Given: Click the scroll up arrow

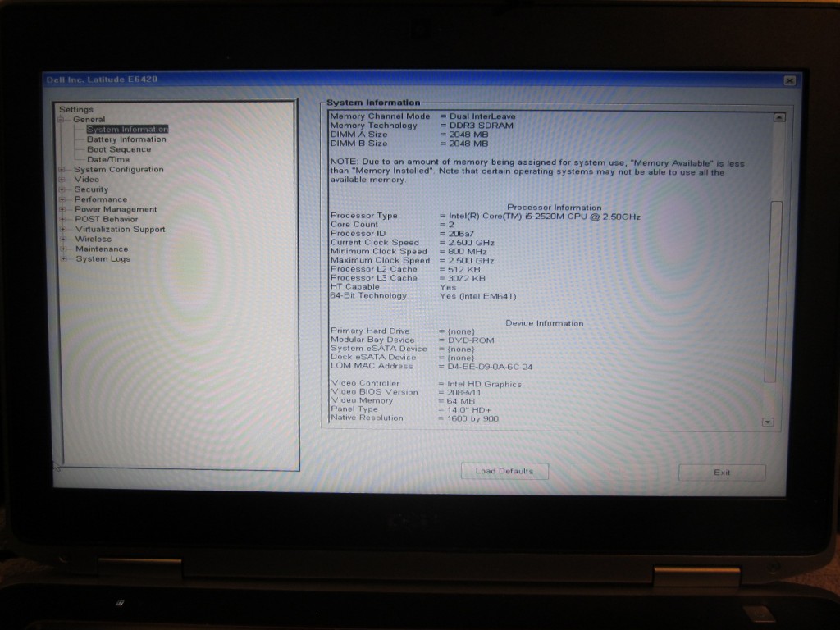Looking at the screenshot, I should tap(778, 118).
